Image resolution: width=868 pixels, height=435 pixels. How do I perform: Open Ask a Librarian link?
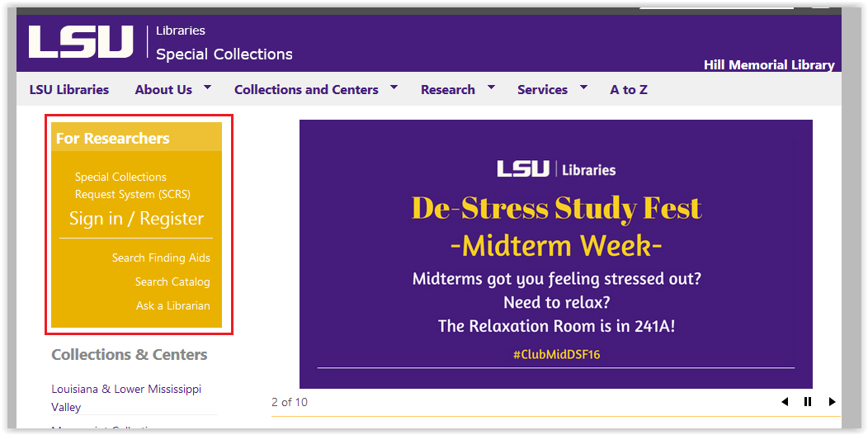tap(173, 305)
